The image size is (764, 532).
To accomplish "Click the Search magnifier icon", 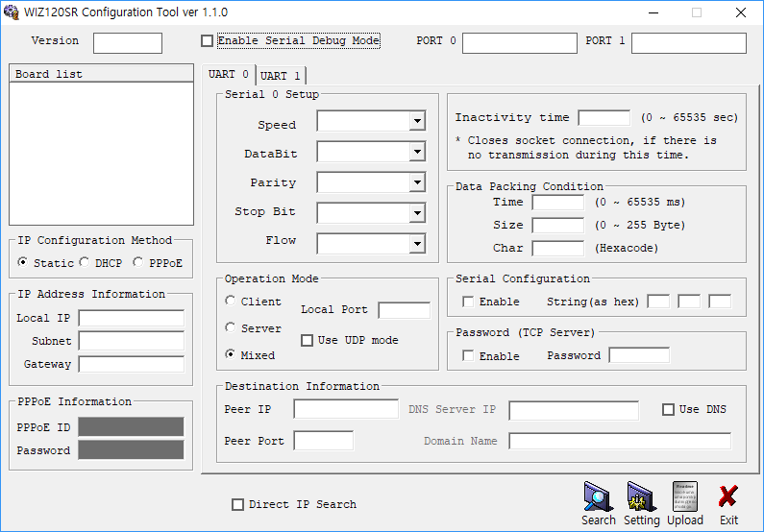I will [599, 497].
